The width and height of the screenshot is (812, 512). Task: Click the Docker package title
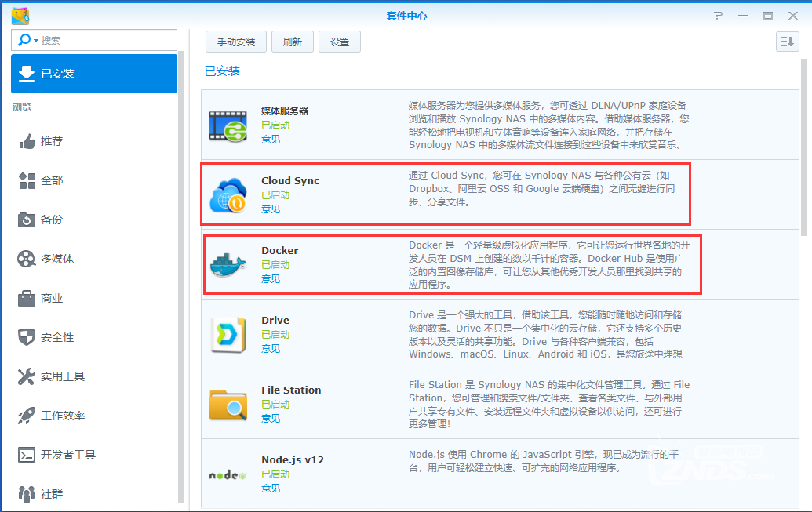pyautogui.click(x=280, y=251)
